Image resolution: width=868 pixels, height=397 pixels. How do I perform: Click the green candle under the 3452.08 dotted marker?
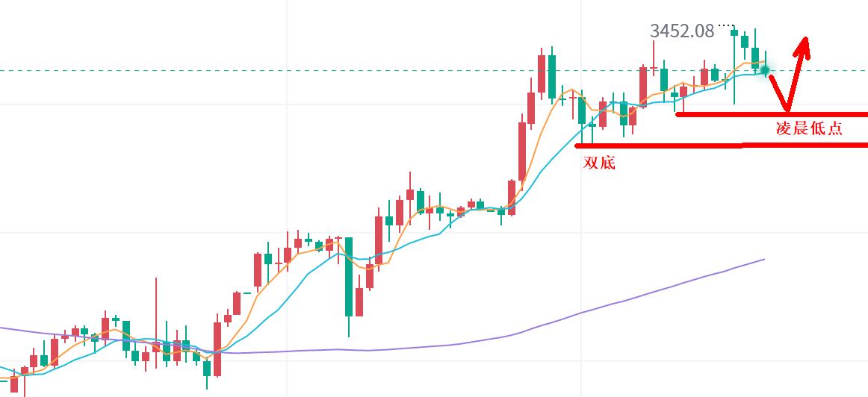tap(734, 33)
